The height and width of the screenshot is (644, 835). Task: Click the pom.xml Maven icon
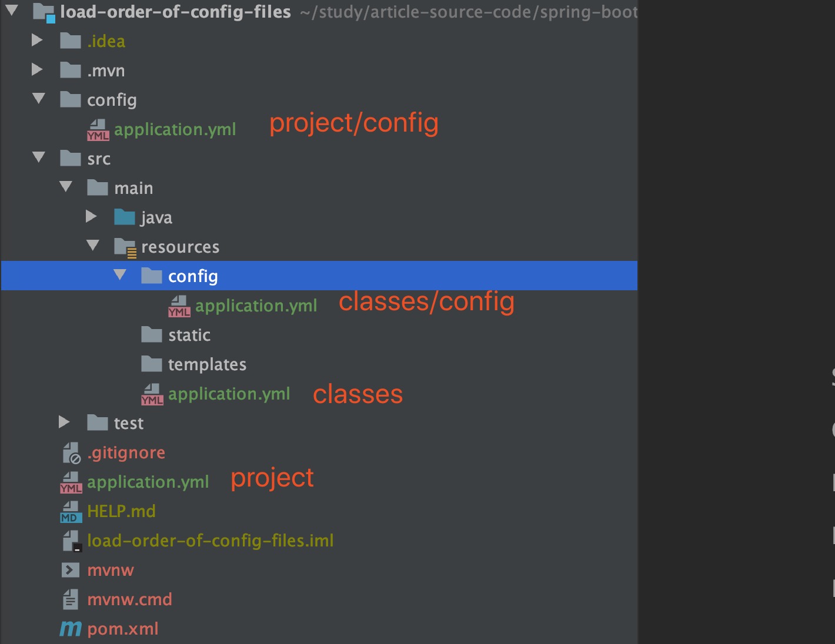[71, 629]
